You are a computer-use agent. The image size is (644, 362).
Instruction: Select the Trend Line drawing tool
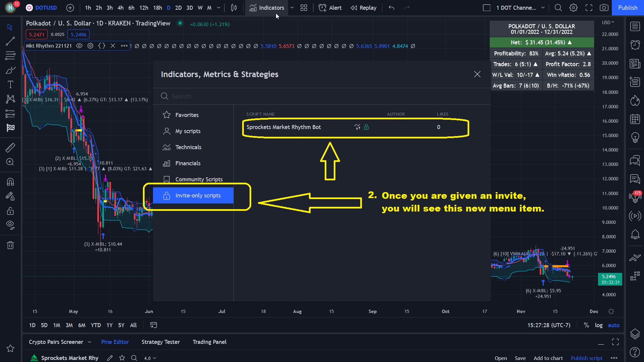pos(10,41)
